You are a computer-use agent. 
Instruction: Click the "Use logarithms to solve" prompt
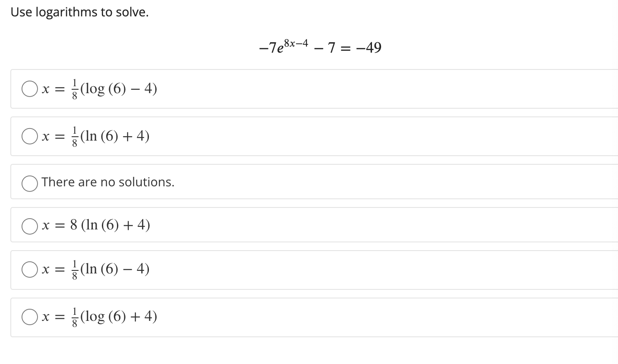79,12
